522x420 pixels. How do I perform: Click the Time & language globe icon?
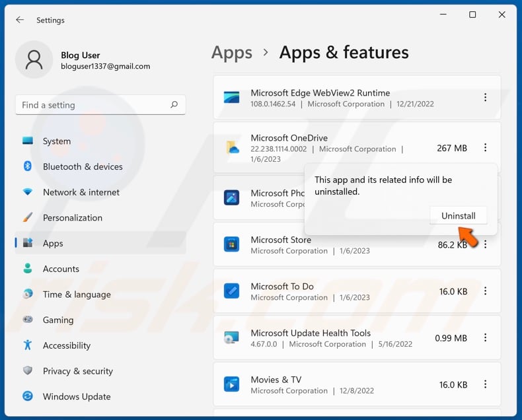coord(28,295)
